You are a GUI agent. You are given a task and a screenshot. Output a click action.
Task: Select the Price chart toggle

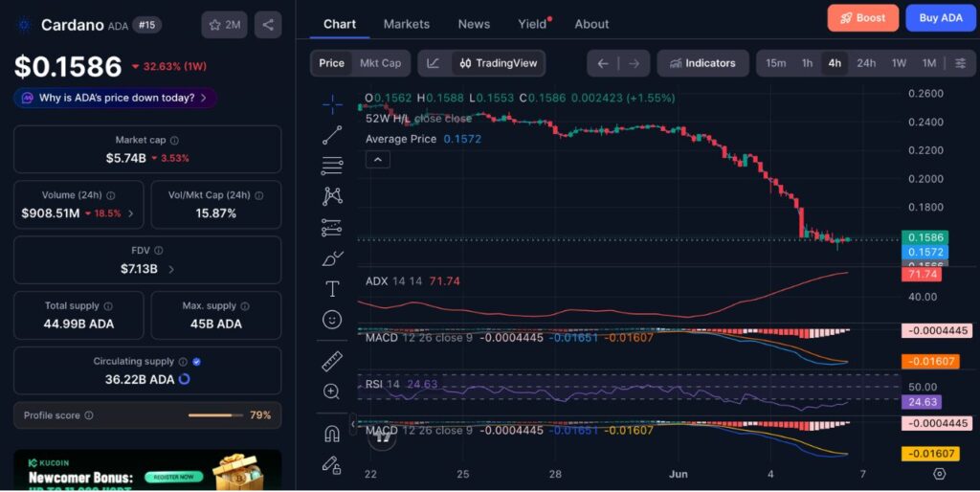[331, 63]
